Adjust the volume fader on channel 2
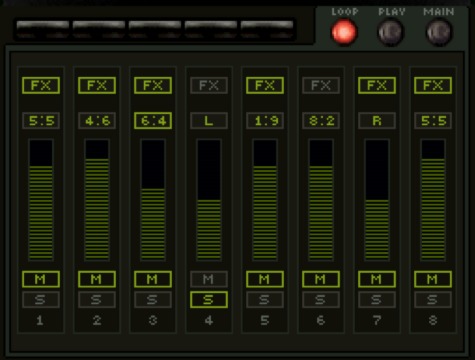475x360 pixels. 97,200
